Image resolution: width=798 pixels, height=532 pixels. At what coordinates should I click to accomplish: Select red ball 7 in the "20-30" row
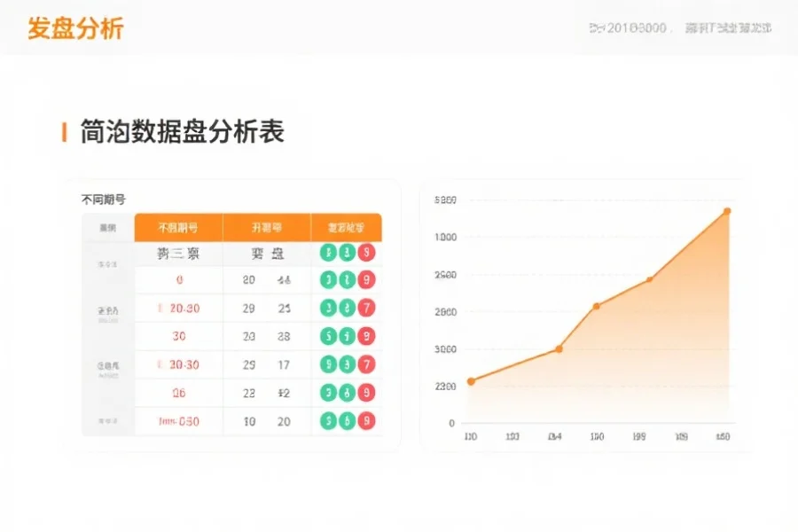point(365,309)
